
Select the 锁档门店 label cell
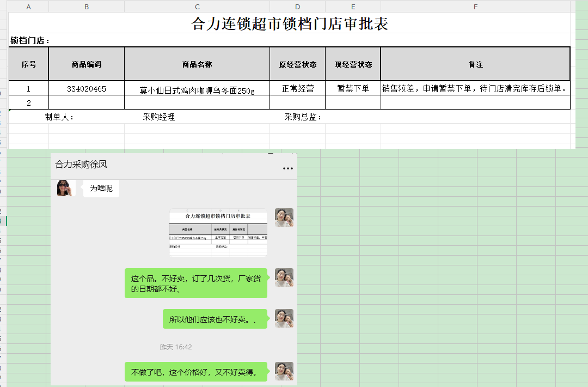(x=30, y=41)
